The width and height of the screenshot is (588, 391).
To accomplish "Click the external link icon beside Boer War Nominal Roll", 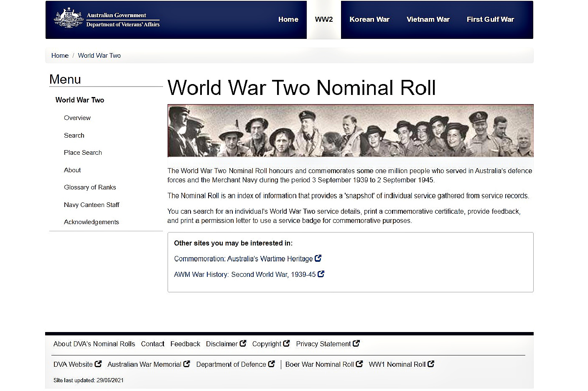I will (360, 364).
